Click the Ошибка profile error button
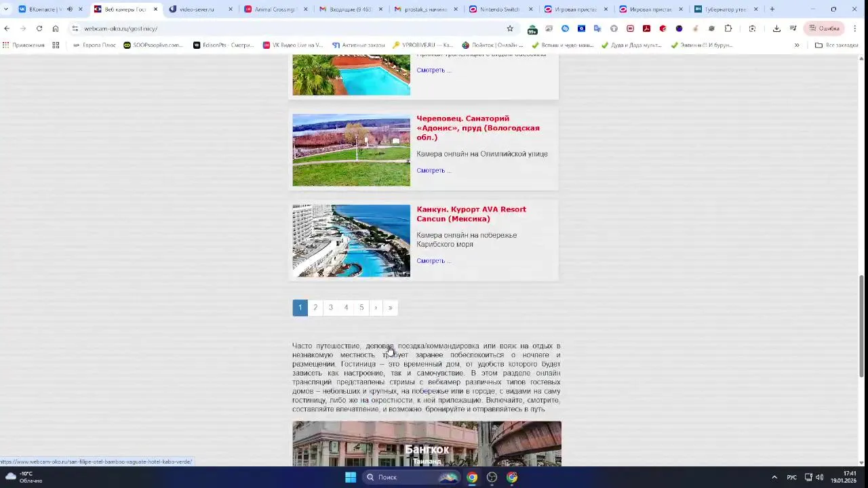The image size is (868, 488). pyautogui.click(x=825, y=28)
